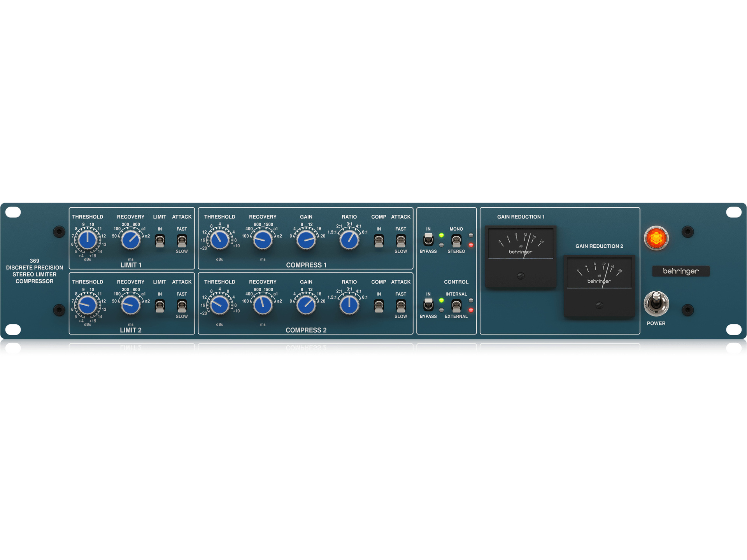Click the Threshold knob in Limit 1
The image size is (747, 560).
pyautogui.click(x=88, y=240)
